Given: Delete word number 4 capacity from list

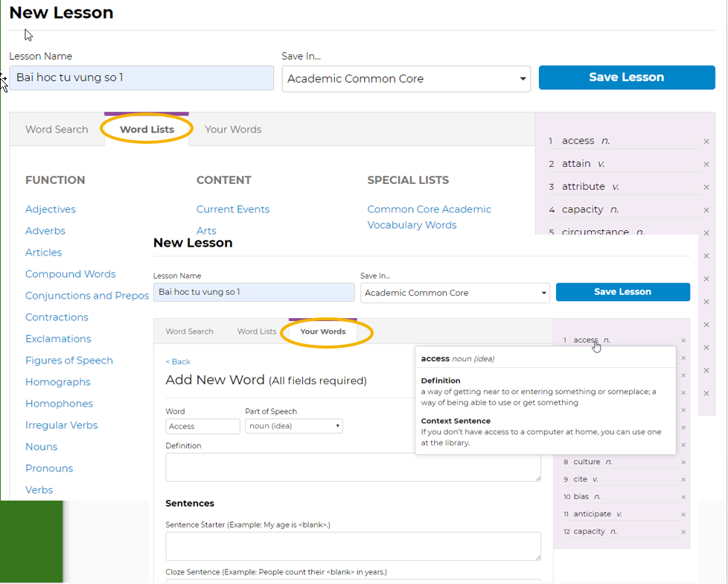Looking at the screenshot, I should tap(706, 210).
